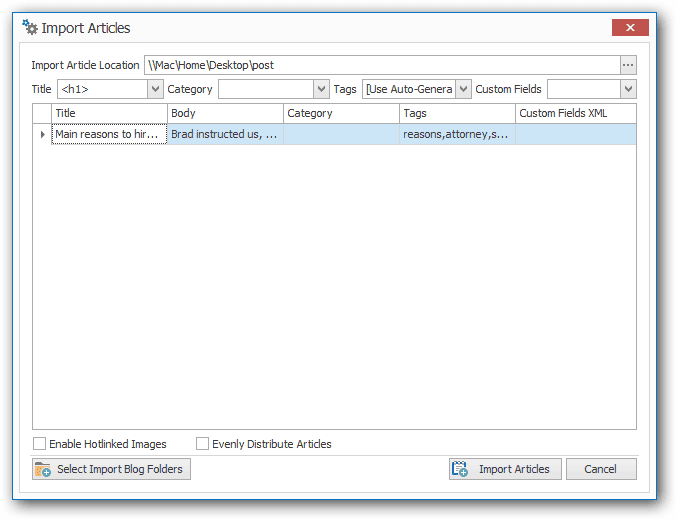Expand the Tags Use Auto-Generated dropdown
Image resolution: width=677 pixels, height=520 pixels.
463,89
